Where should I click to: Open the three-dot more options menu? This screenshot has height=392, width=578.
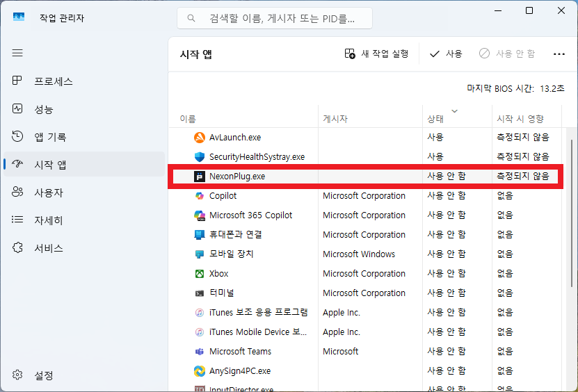pyautogui.click(x=559, y=54)
